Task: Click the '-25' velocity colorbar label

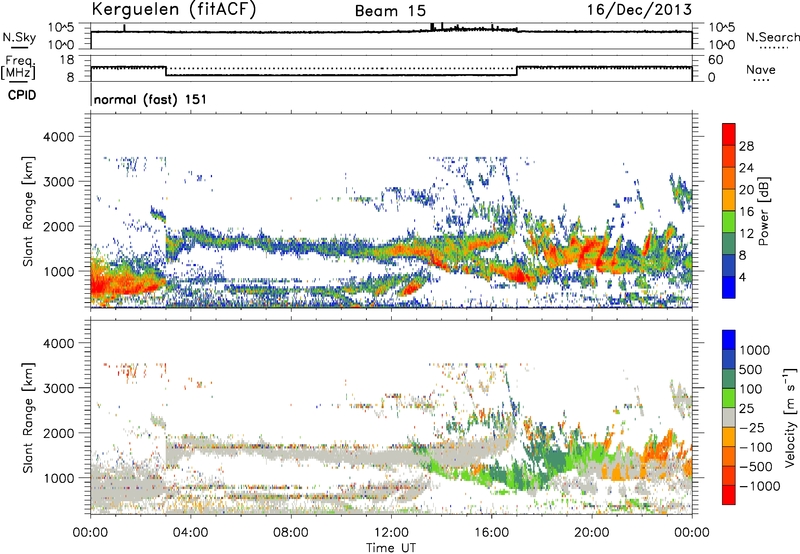Action: point(752,427)
